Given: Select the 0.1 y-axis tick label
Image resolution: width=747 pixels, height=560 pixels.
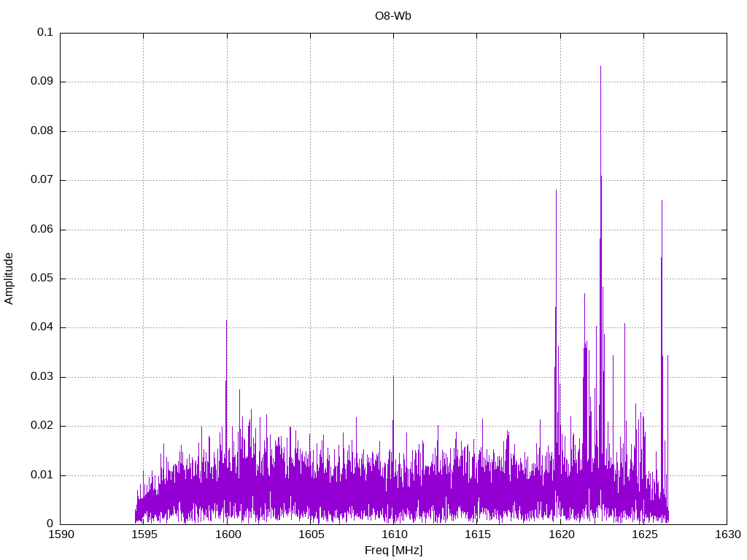Looking at the screenshot, I should pyautogui.click(x=45, y=33).
